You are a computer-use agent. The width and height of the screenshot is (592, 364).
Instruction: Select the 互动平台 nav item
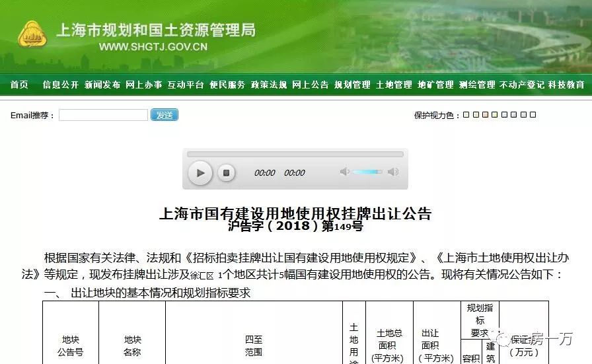click(x=186, y=85)
